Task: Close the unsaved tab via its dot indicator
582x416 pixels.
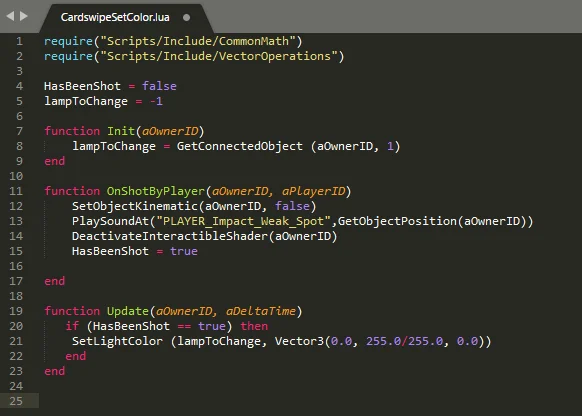Action: pyautogui.click(x=186, y=17)
